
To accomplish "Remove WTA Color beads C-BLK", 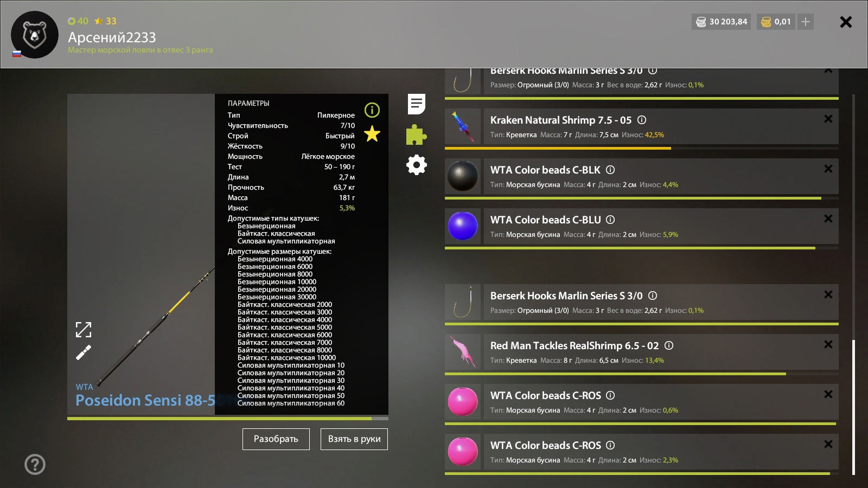I will pyautogui.click(x=828, y=169).
